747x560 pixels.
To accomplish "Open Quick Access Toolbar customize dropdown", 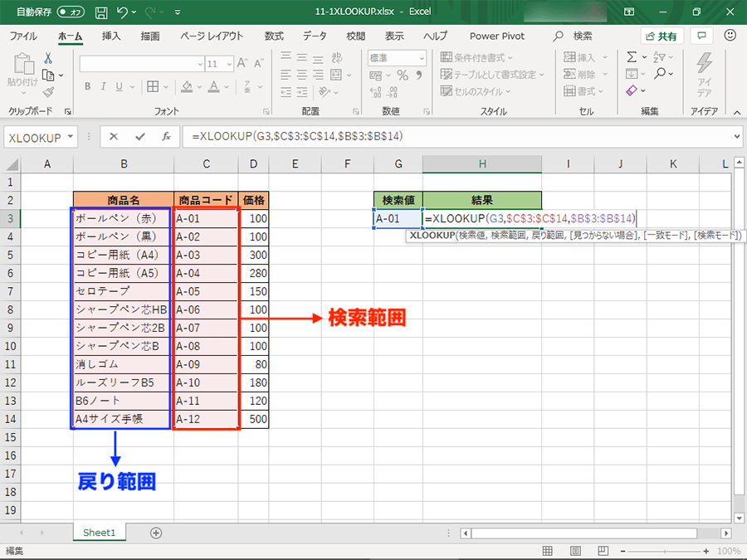I will (x=178, y=12).
